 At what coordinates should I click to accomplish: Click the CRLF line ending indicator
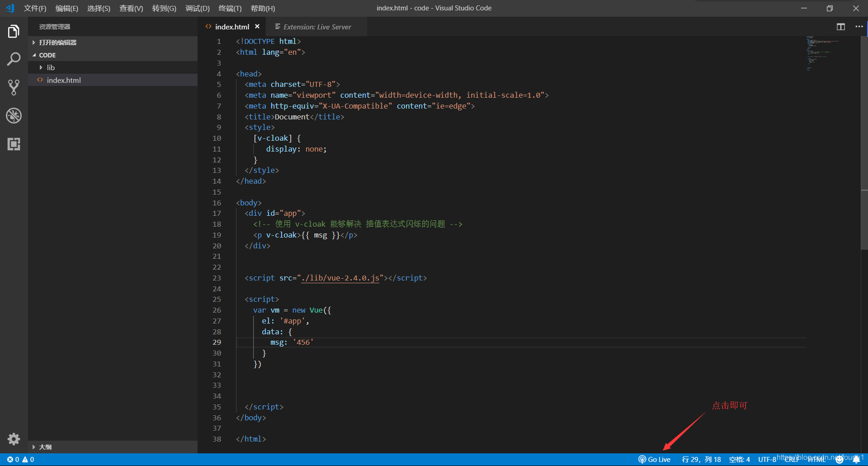[x=791, y=459]
